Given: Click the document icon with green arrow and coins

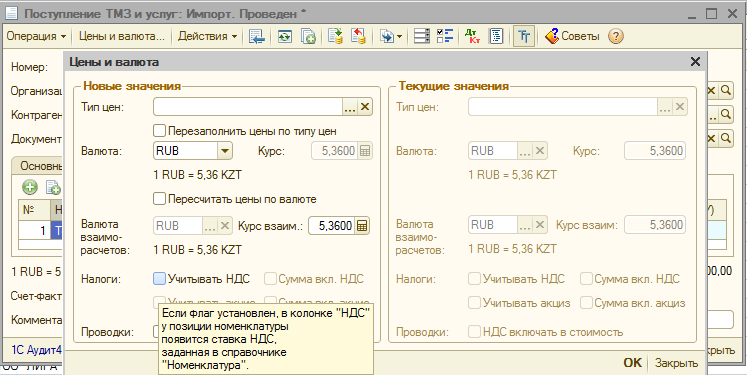Looking at the screenshot, I should click(336, 36).
